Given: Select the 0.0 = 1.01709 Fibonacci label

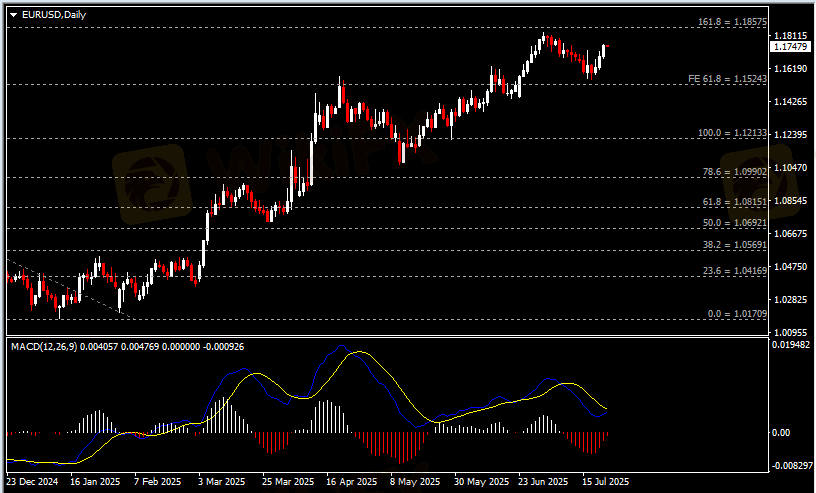Looking at the screenshot, I should click(x=737, y=314).
